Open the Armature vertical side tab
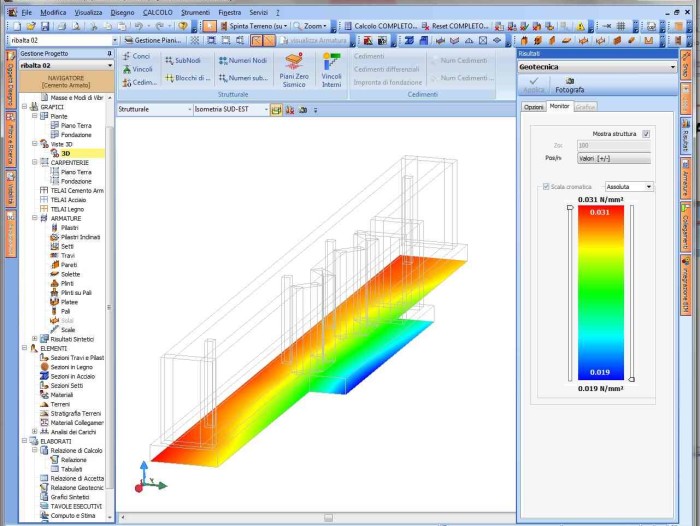This screenshot has height=526, width=700. pyautogui.click(x=685, y=179)
